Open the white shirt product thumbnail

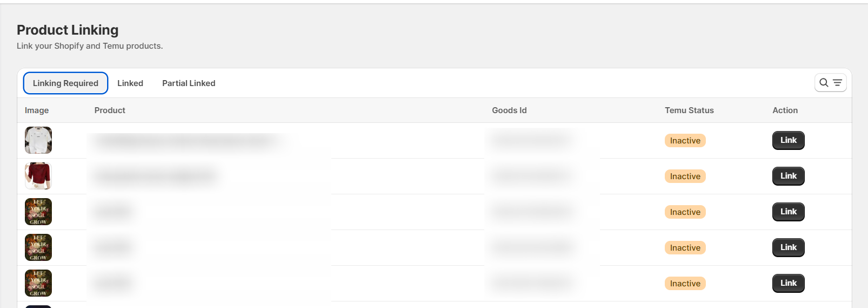tap(38, 140)
